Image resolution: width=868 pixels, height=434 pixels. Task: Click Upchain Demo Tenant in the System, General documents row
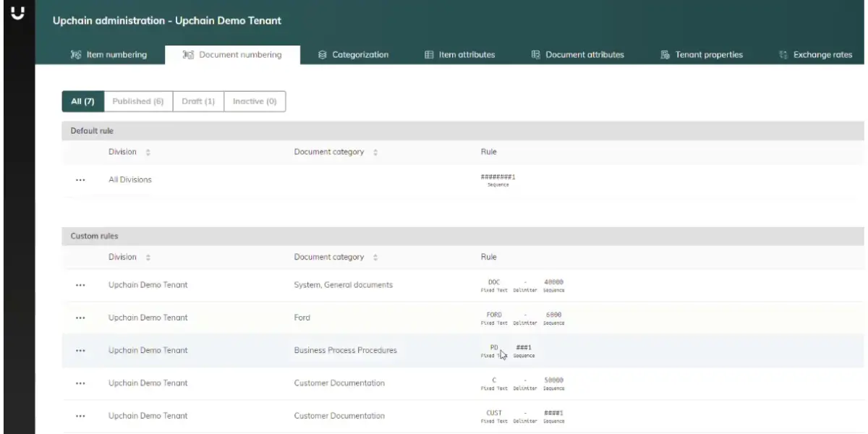(148, 285)
